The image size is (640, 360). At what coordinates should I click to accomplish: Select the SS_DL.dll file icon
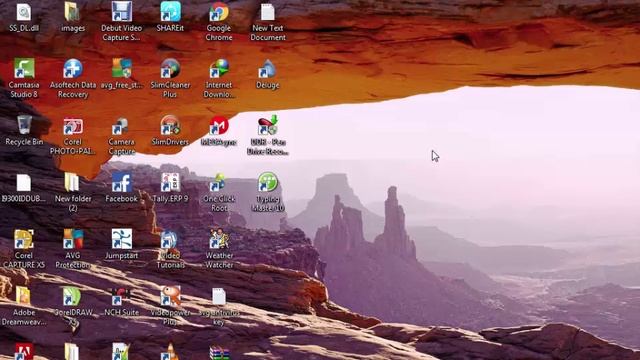click(24, 12)
